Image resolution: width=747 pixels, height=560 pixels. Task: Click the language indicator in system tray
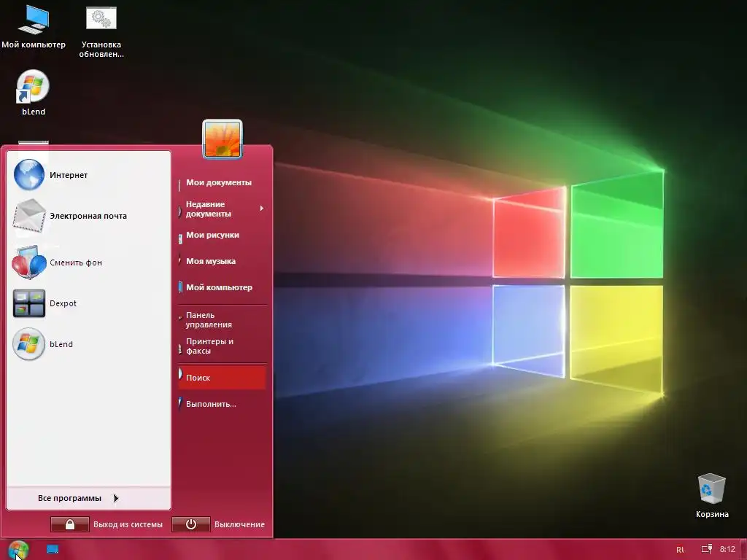coord(680,550)
